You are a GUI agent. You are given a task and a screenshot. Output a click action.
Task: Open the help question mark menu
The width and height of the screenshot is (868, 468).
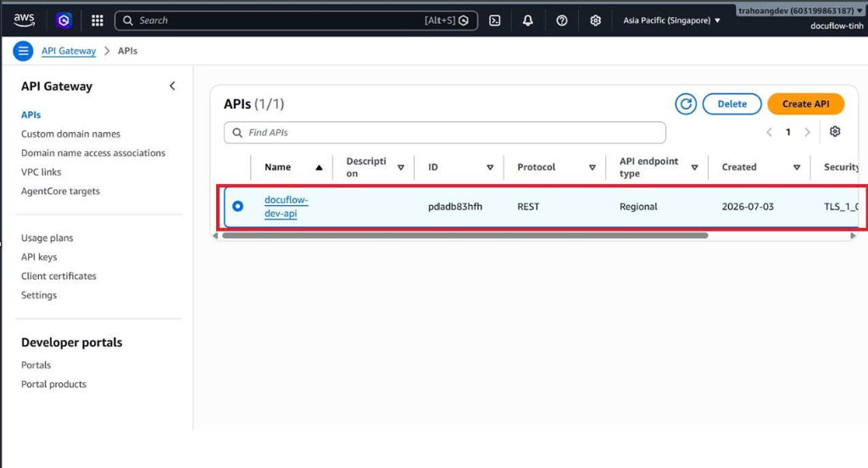(562, 20)
